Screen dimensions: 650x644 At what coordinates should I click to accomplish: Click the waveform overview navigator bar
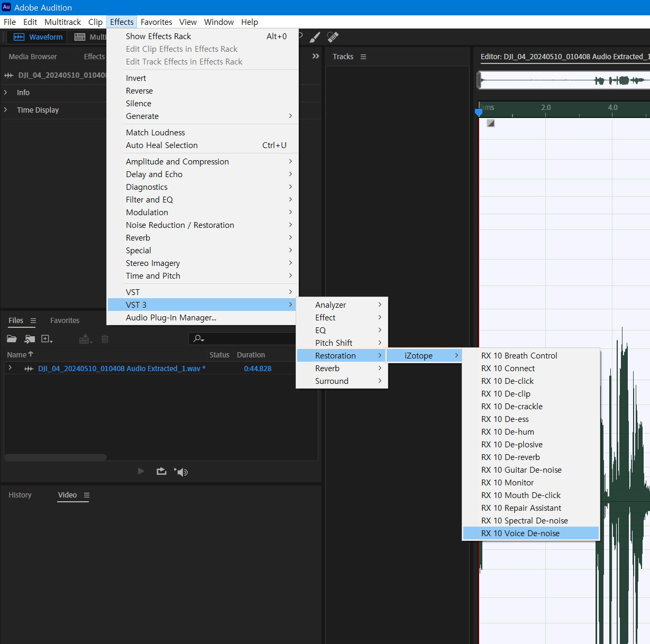point(564,80)
